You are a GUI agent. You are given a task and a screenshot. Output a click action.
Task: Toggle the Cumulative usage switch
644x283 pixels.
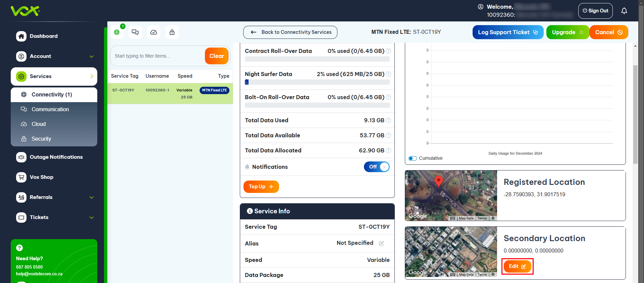(413, 158)
